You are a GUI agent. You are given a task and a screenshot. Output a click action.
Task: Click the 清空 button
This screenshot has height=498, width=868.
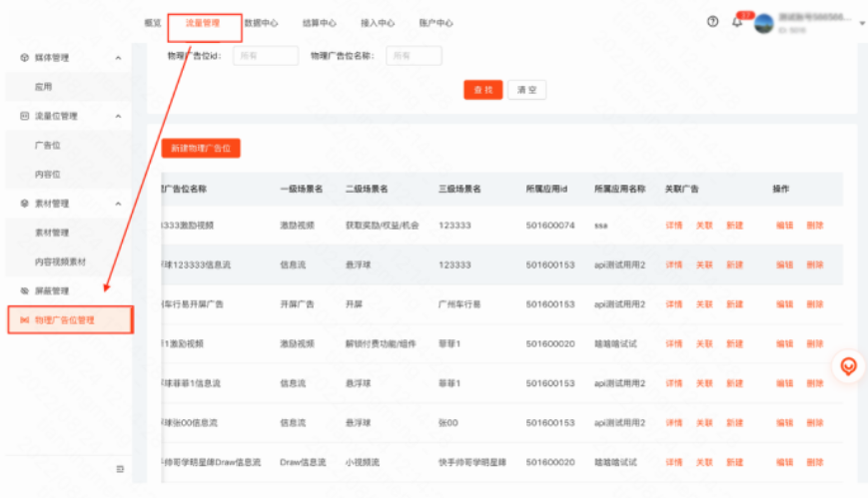point(527,90)
